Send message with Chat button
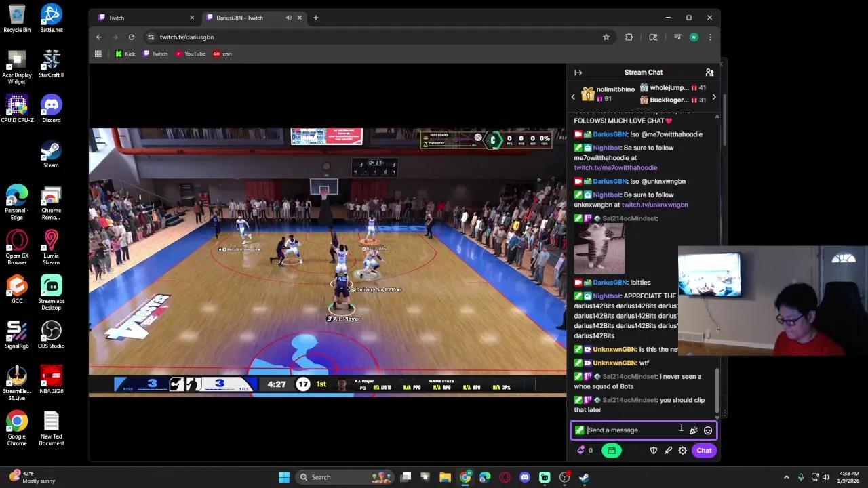868x488 pixels. [x=704, y=451]
